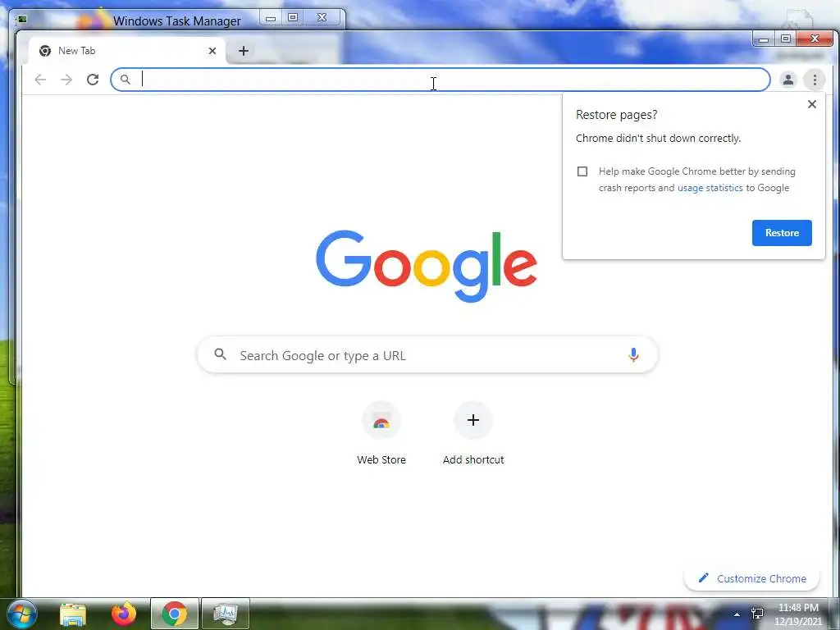Launch Firefox from the taskbar
Viewport: 840px width, 630px height.
pyautogui.click(x=124, y=614)
